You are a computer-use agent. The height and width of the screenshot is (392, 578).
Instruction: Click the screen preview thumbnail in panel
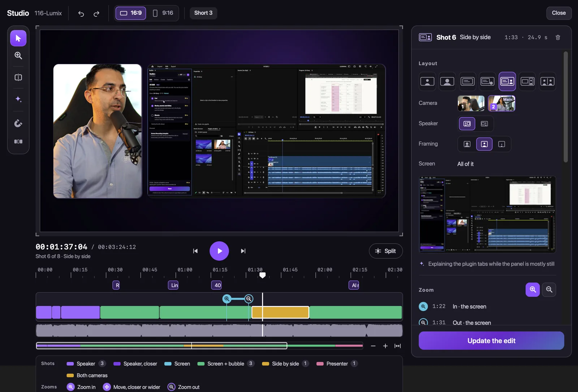point(487,215)
